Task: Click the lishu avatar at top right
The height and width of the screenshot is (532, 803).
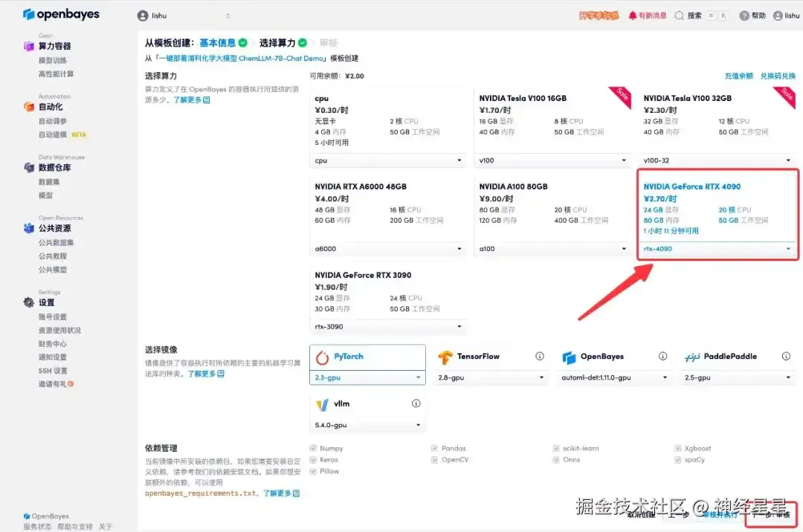Action: (778, 16)
